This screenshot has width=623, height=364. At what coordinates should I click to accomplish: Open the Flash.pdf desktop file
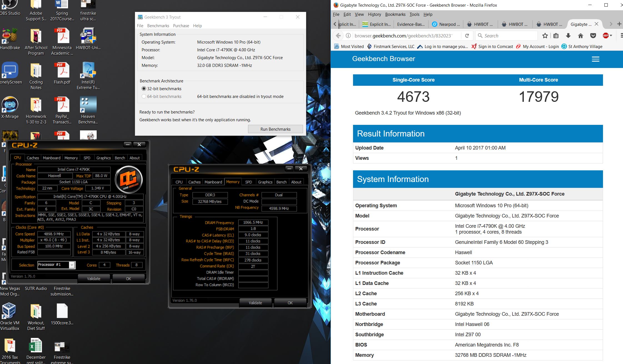coord(62,74)
